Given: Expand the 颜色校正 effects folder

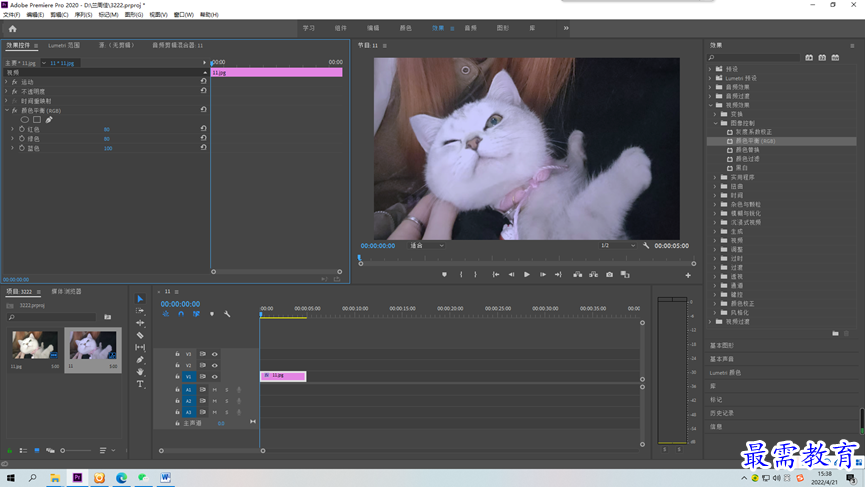Looking at the screenshot, I should coord(716,303).
